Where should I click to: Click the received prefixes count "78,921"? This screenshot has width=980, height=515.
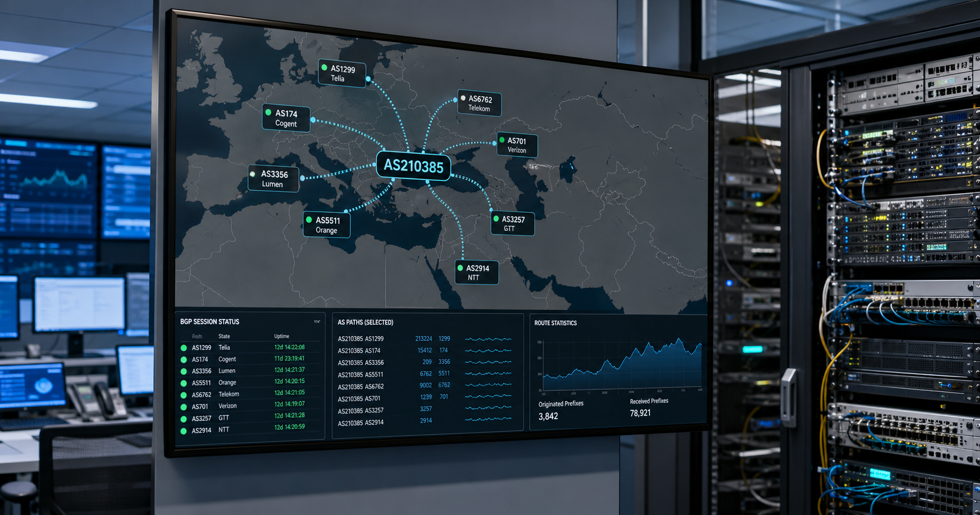640,414
